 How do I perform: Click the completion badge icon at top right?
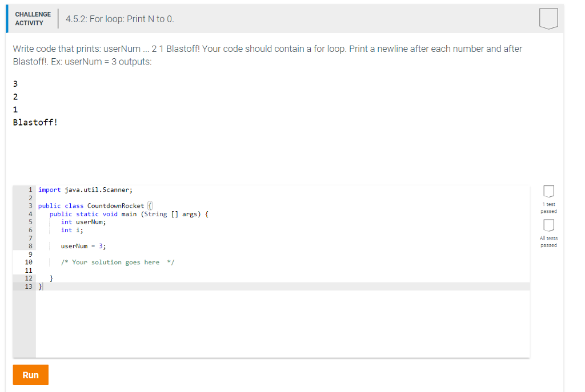point(548,18)
